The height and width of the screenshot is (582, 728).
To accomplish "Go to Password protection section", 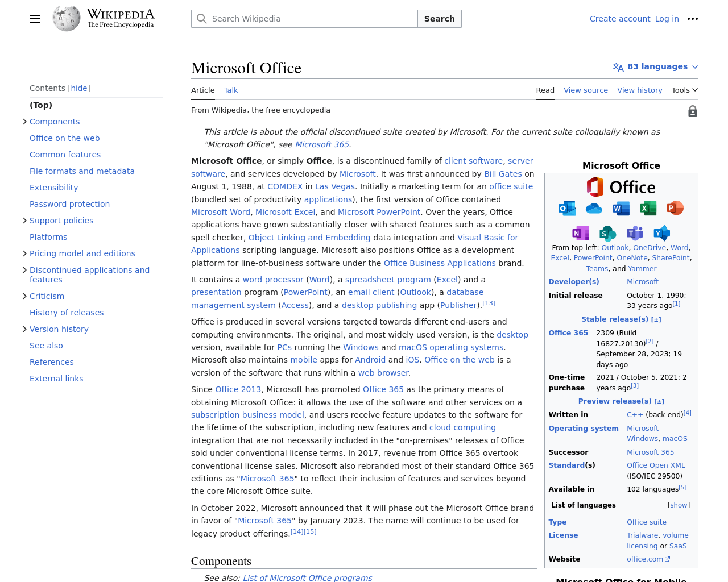I will 70,204.
